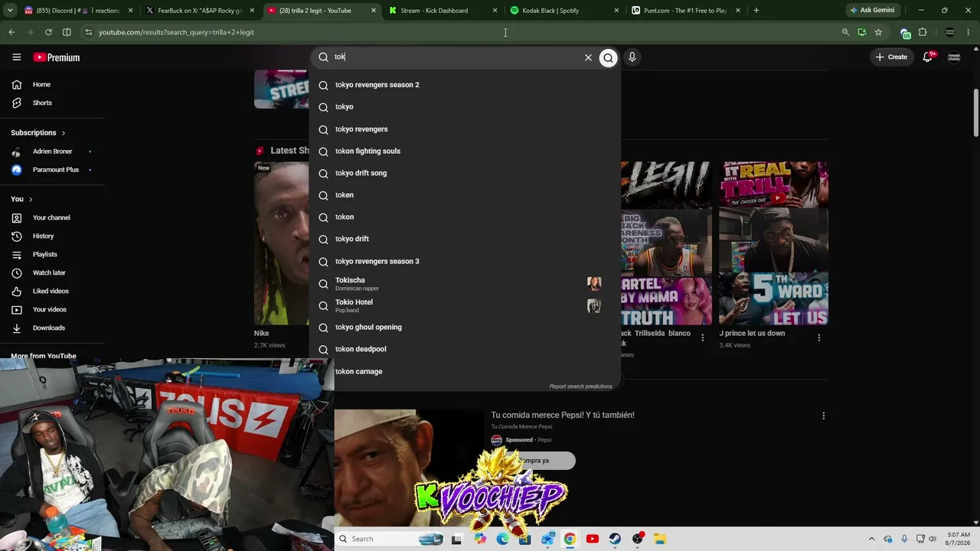This screenshot has width=980, height=551.
Task: Open YouTube notifications bell
Action: (x=928, y=57)
